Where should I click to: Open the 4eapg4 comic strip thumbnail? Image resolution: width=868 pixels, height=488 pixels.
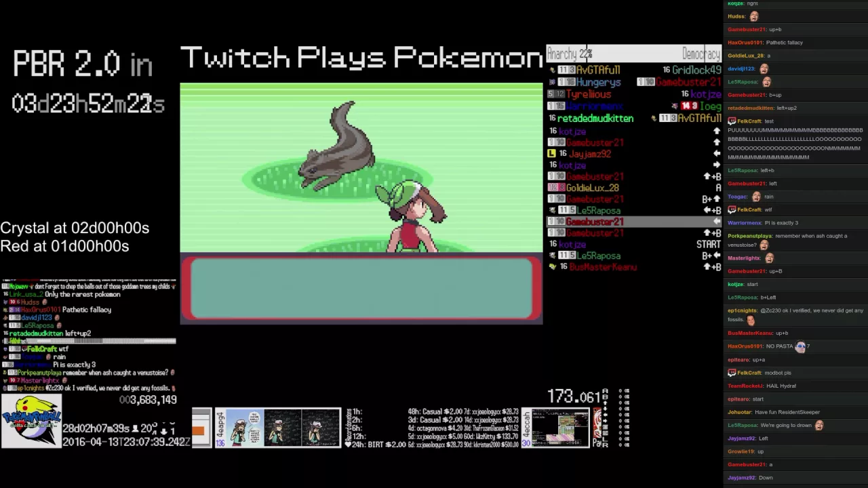click(278, 428)
